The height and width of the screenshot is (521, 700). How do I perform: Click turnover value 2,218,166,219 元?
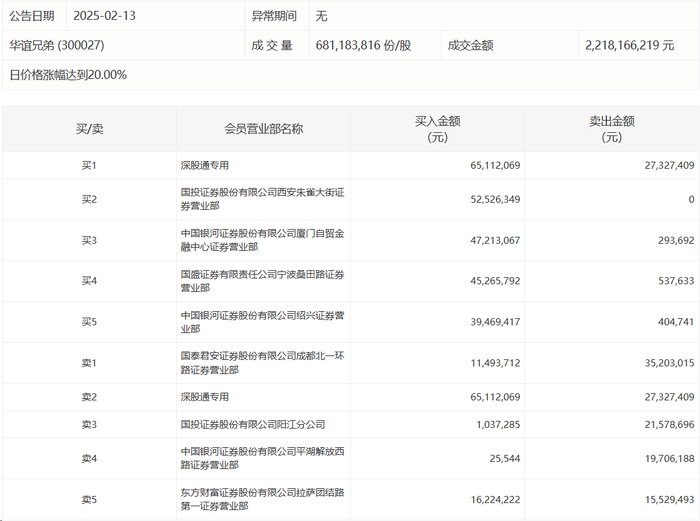[x=629, y=45]
